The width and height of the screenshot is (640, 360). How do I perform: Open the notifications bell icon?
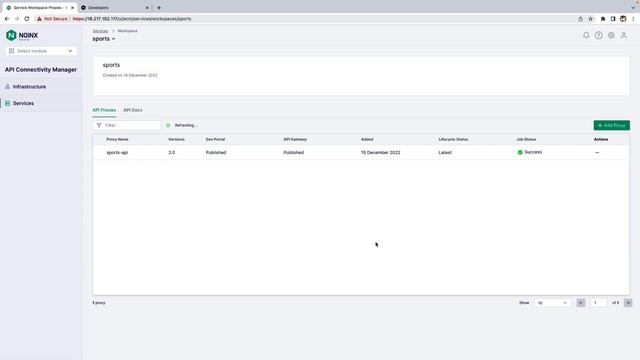pos(586,36)
